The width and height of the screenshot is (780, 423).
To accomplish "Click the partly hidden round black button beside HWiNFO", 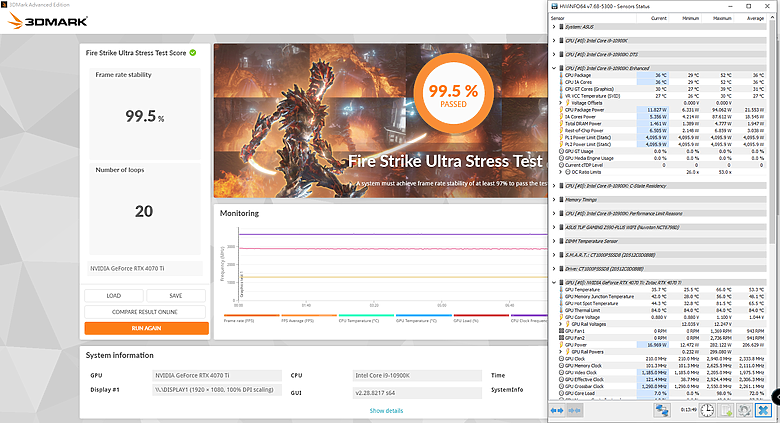I will 776,397.
